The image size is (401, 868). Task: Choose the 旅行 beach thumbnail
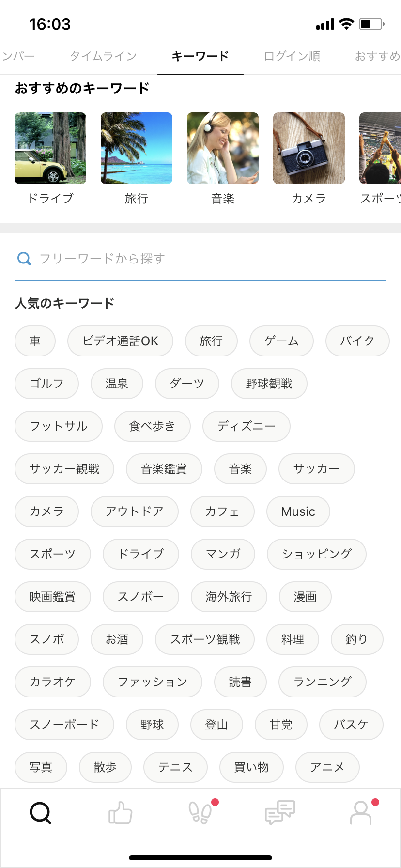coord(137,148)
